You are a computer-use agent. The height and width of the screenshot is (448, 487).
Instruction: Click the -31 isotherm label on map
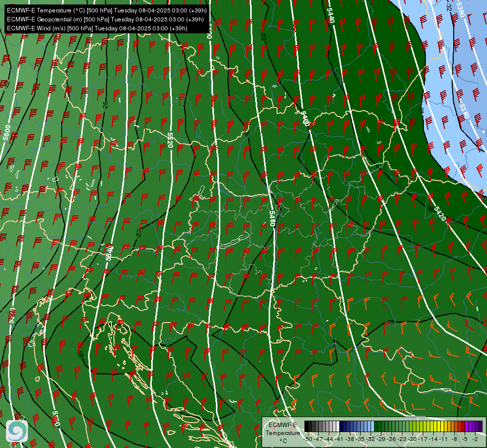421,110
